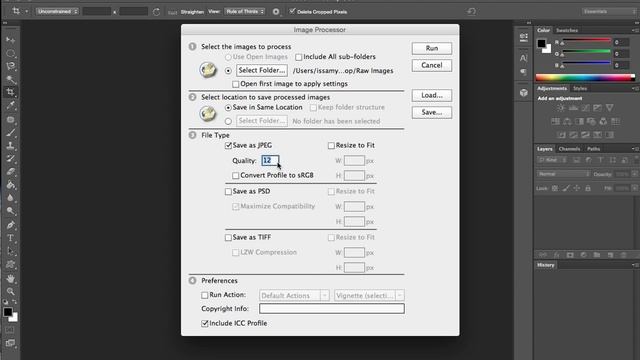Click the add layer style fx icon
The width and height of the screenshot is (640, 360).
[556, 255]
